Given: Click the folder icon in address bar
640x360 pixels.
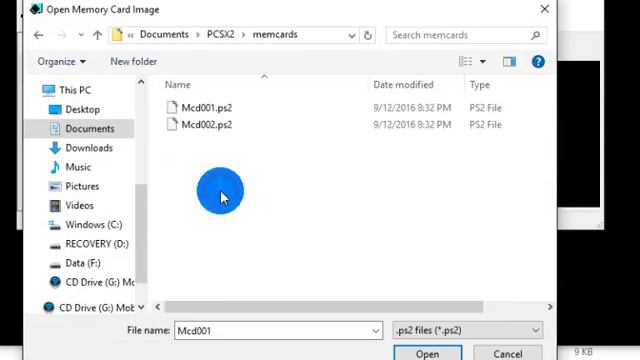Looking at the screenshot, I should click(x=117, y=35).
